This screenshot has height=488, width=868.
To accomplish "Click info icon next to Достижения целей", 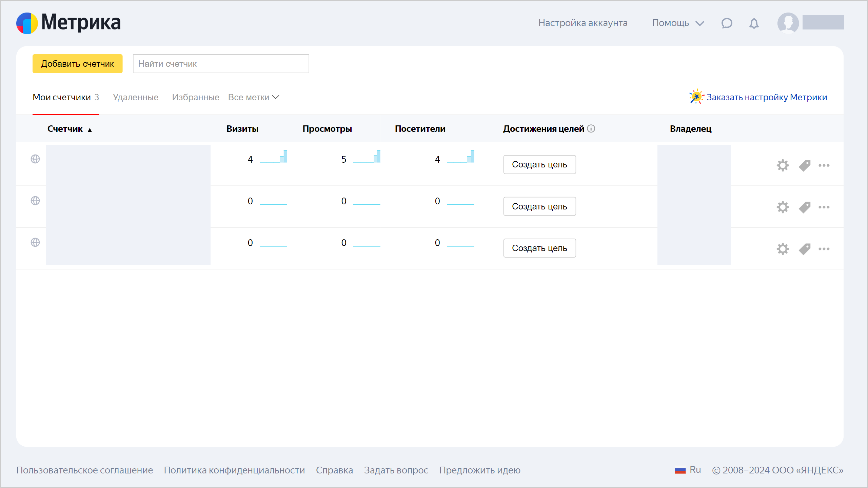I will point(591,128).
